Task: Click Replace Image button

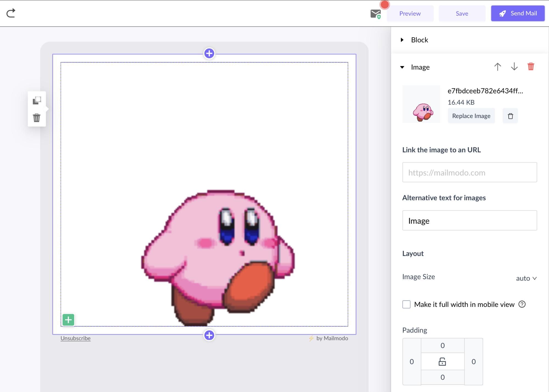Action: [471, 116]
